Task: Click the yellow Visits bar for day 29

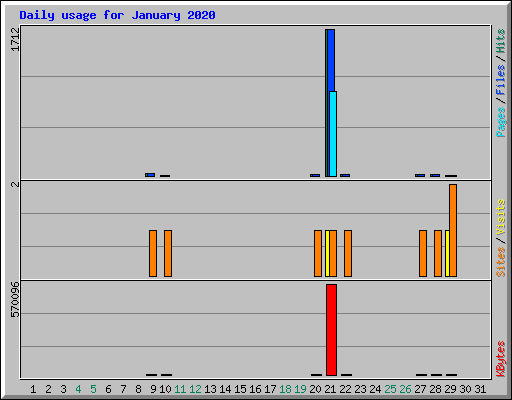Action: click(447, 253)
